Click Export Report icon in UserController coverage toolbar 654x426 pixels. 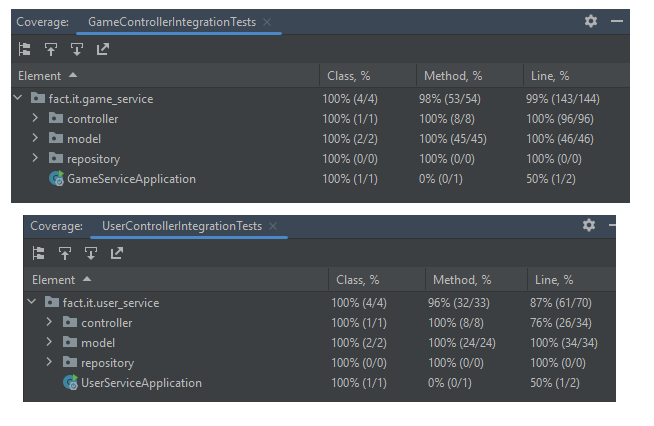pos(117,254)
